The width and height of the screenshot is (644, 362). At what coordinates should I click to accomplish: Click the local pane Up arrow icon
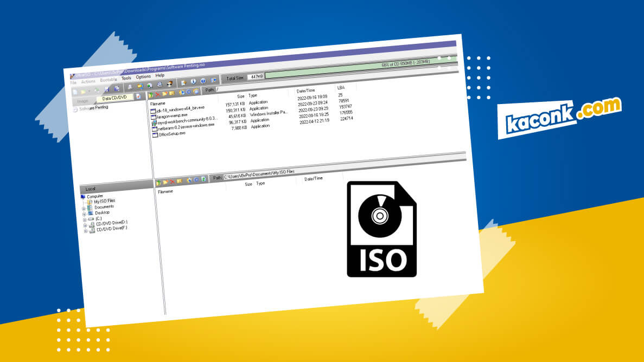click(158, 183)
